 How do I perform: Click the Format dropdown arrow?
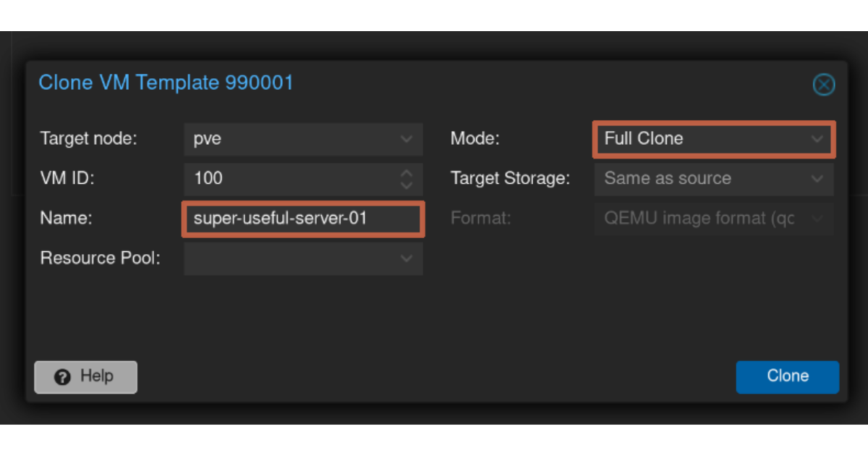click(817, 219)
